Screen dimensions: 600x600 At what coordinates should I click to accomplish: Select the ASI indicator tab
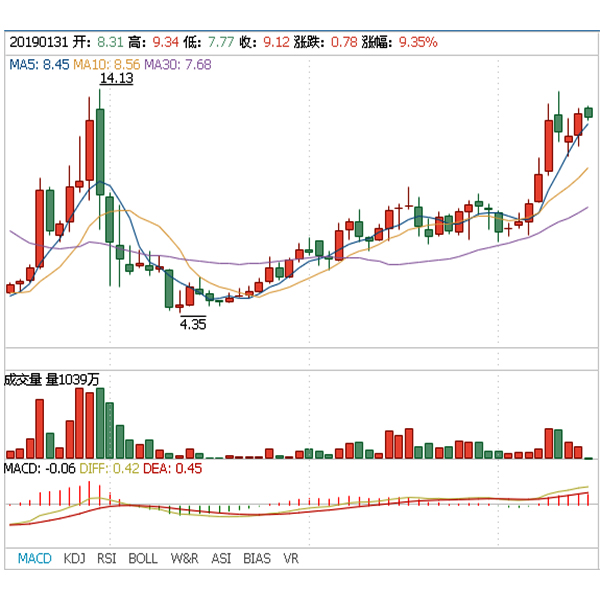click(221, 558)
